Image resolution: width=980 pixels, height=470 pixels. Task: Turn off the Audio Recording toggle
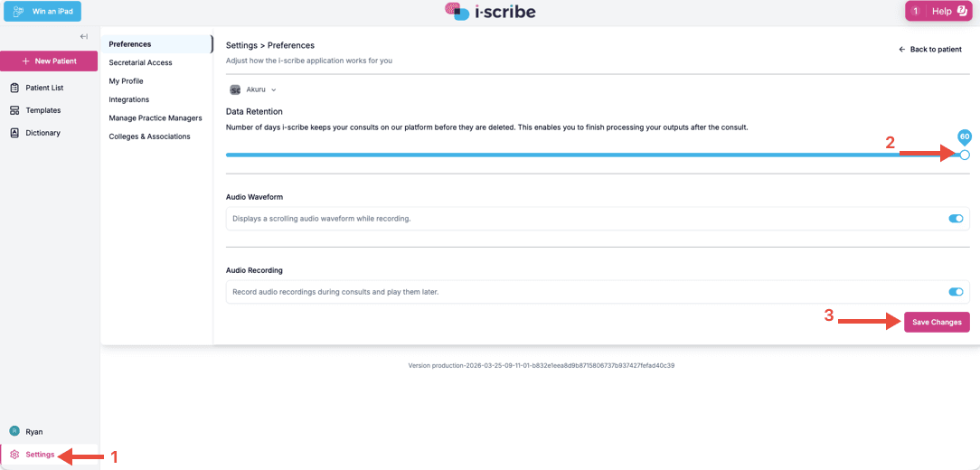coord(956,292)
